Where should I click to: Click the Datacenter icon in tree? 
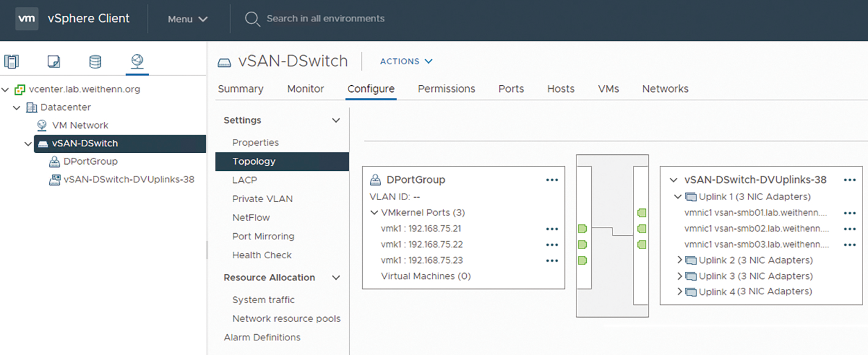[32, 108]
